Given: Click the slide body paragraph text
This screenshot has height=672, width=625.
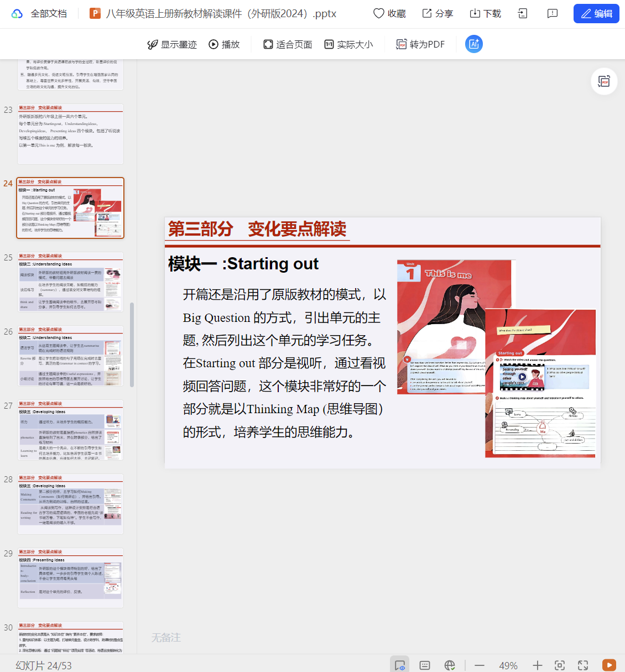Looking at the screenshot, I should point(285,363).
